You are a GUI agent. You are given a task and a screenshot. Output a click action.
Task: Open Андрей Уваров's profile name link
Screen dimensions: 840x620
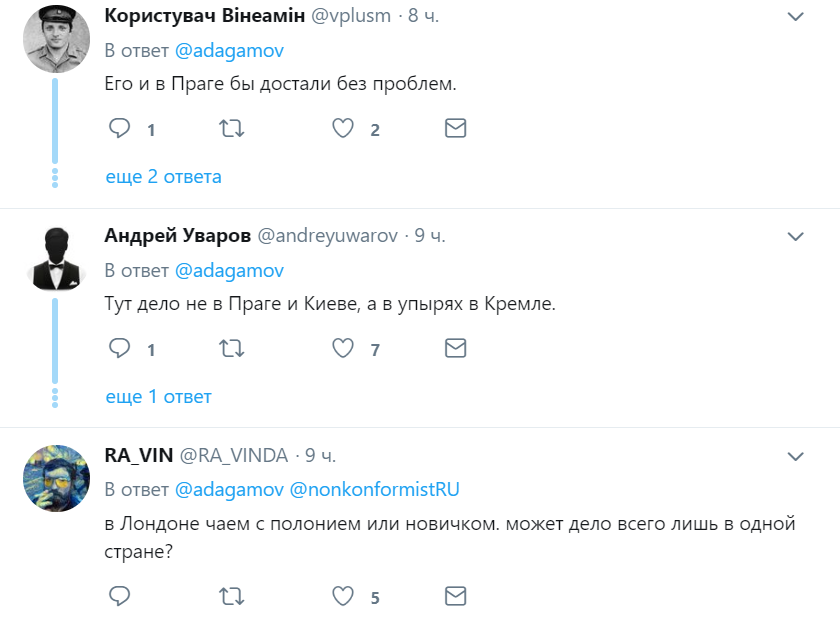177,236
